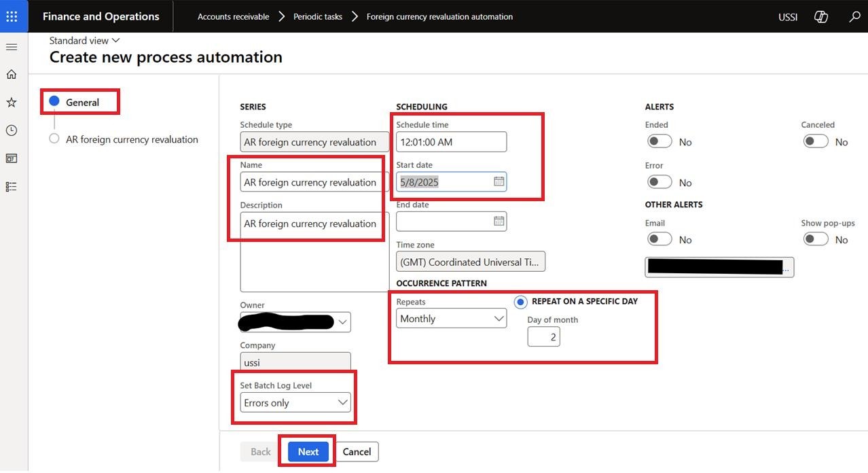Turn on Email alert toggle
Screen dimensions: 868x473
[x=659, y=239]
